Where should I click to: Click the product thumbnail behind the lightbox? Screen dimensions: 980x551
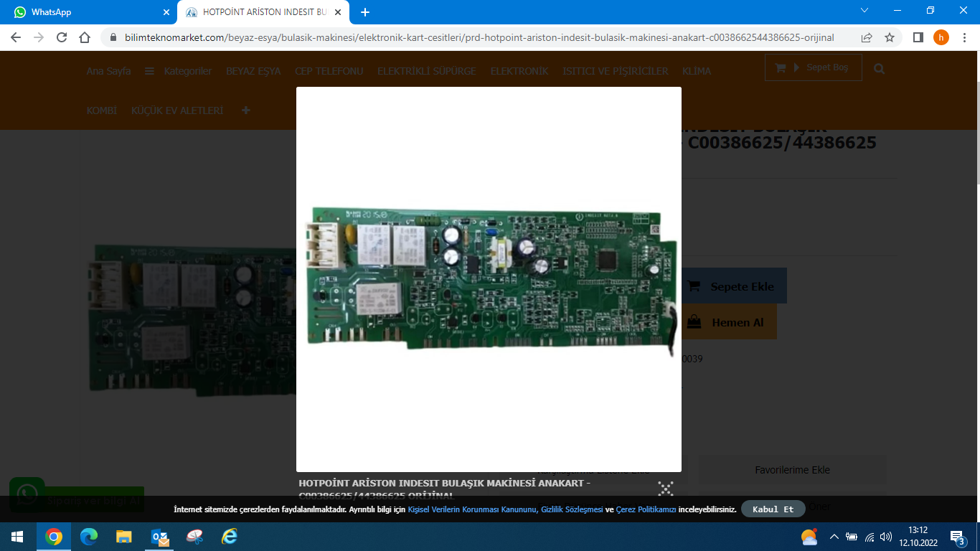pyautogui.click(x=192, y=321)
